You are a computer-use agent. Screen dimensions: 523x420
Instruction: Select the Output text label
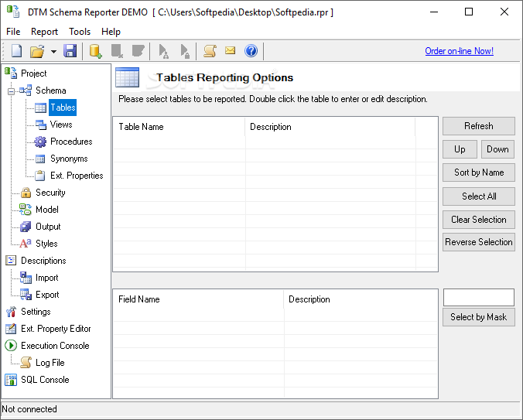click(49, 227)
